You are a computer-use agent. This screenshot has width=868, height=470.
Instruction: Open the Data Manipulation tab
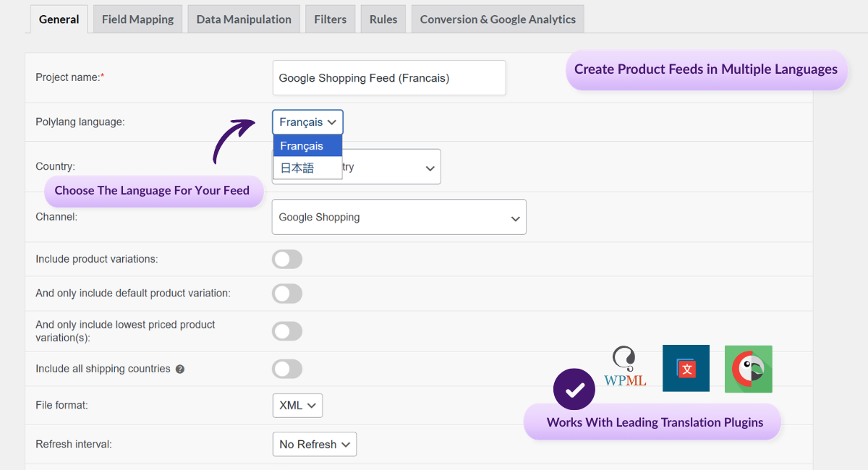click(244, 20)
